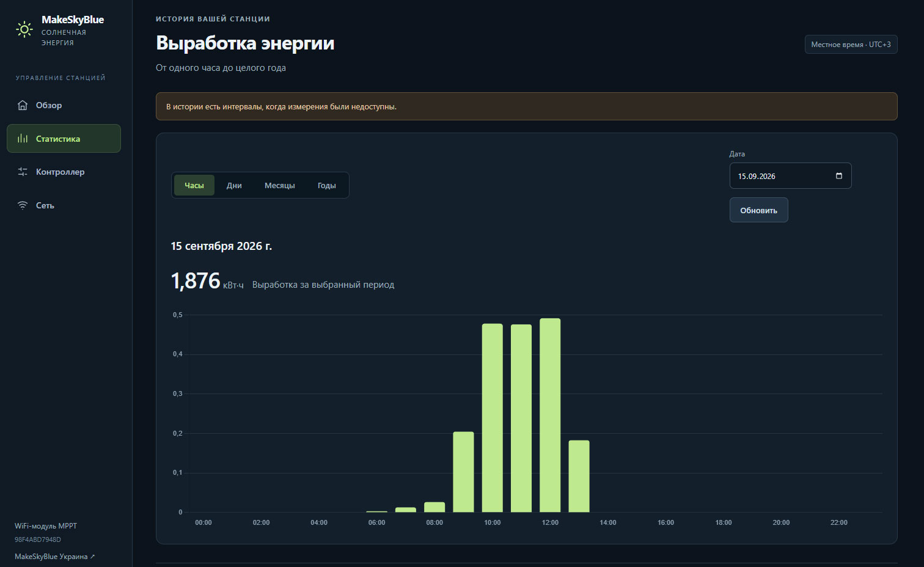Click the Контроллер menu label
924x567 pixels.
click(x=61, y=172)
